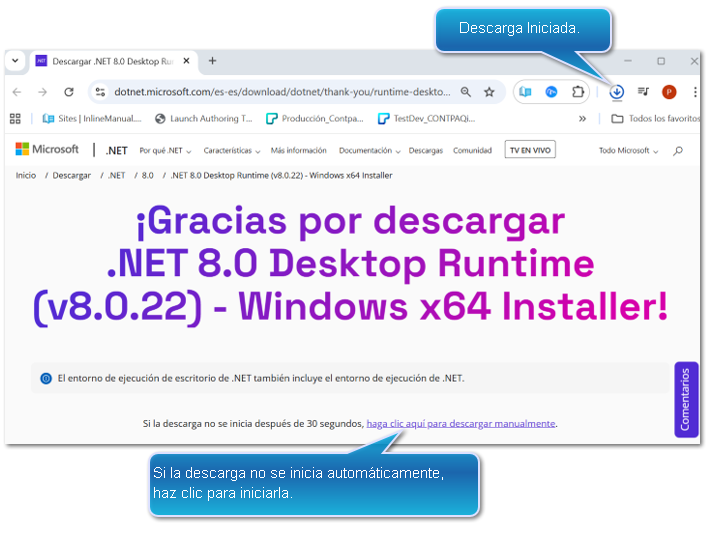Open the tab search dropdown arrow
Viewport: 709px width, 560px height.
pos(15,61)
